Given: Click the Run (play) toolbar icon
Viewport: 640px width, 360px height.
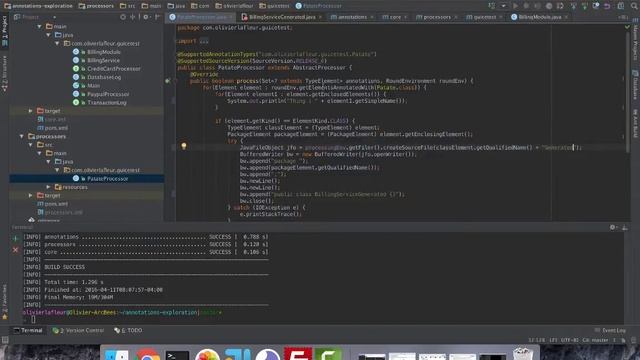Looking at the screenshot, I should 515,6.
